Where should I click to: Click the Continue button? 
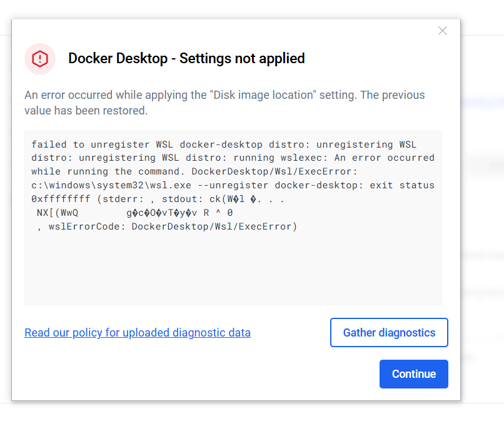(414, 374)
